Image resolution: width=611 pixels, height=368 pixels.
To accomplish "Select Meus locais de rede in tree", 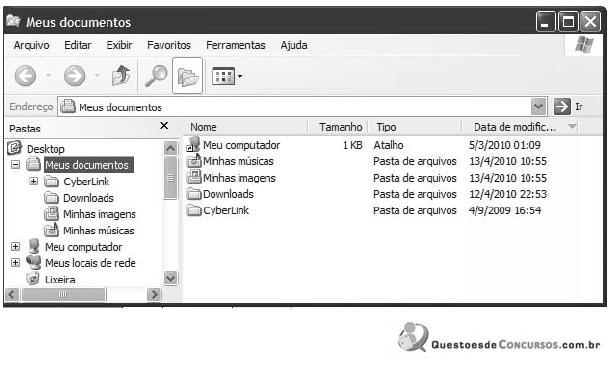I will click(90, 263).
